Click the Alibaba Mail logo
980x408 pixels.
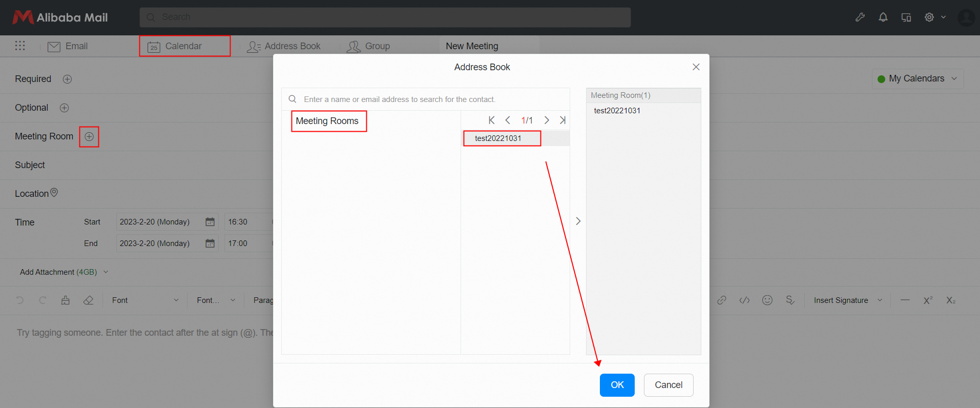60,17
